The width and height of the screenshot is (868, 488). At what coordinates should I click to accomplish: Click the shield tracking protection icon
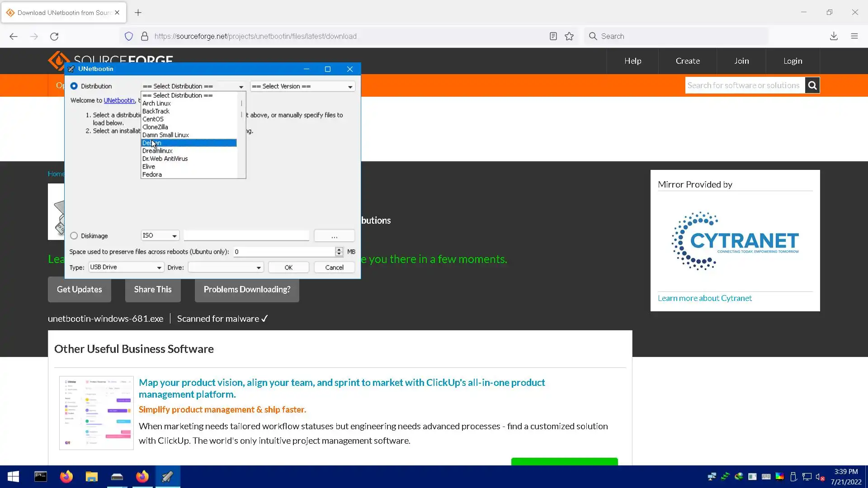coord(129,36)
